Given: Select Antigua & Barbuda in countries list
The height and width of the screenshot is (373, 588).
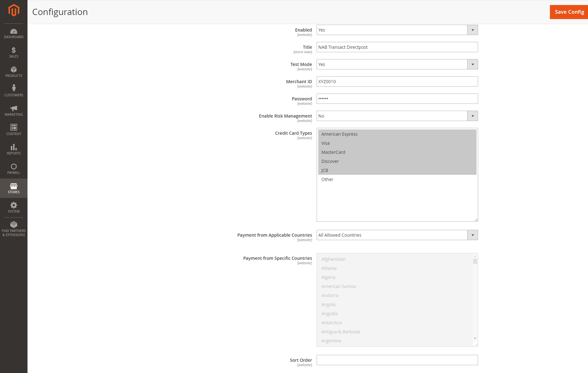Looking at the screenshot, I should (x=395, y=332).
